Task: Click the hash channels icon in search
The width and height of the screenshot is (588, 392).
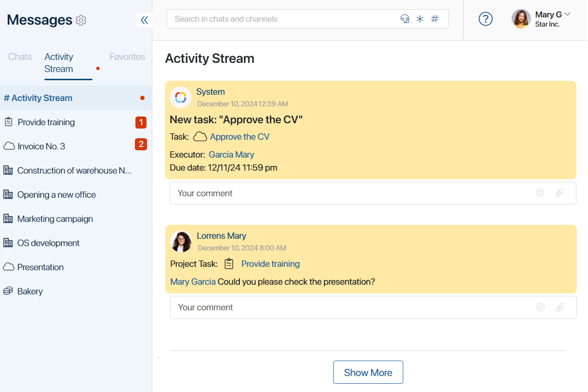Action: click(x=435, y=19)
